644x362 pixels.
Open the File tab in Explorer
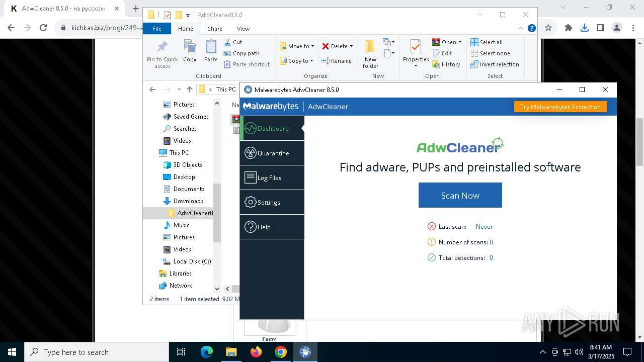coord(157,29)
